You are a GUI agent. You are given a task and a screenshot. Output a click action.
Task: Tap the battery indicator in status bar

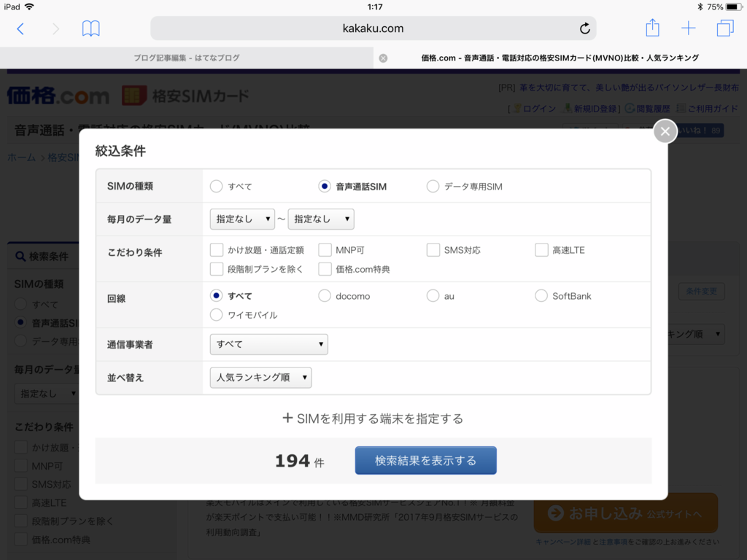pyautogui.click(x=734, y=7)
